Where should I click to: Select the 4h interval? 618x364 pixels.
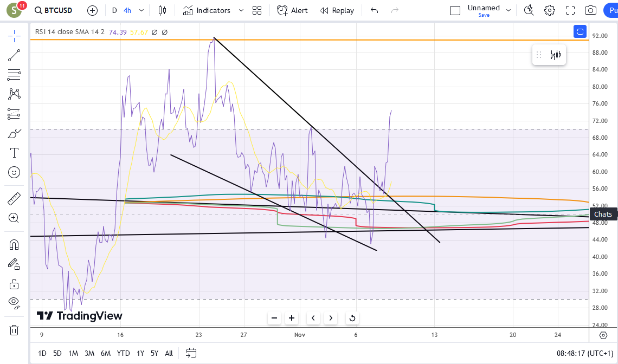point(127,11)
